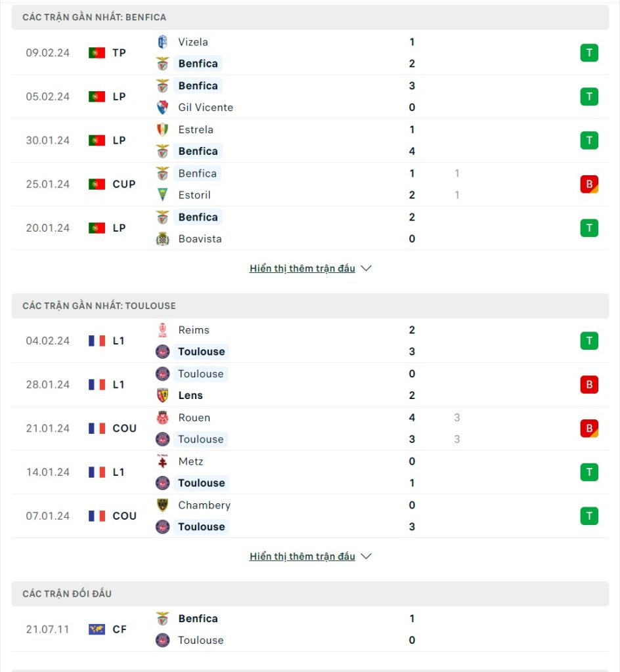Click the Lens club crest icon
This screenshot has width=620, height=672.
(x=162, y=395)
